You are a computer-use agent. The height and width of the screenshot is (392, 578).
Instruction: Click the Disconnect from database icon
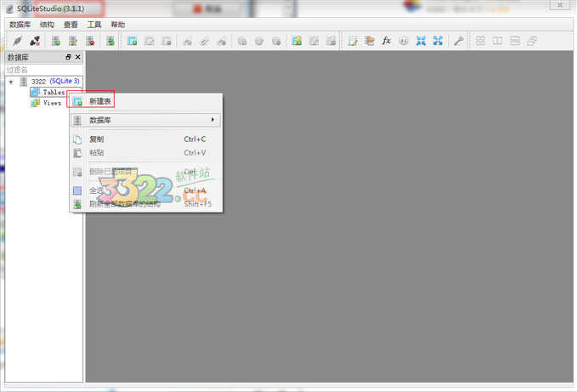(35, 41)
